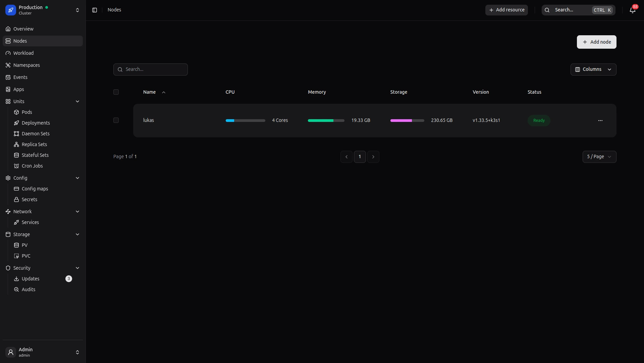The height and width of the screenshot is (363, 644).
Task: Click the Add resource button
Action: (x=506, y=10)
